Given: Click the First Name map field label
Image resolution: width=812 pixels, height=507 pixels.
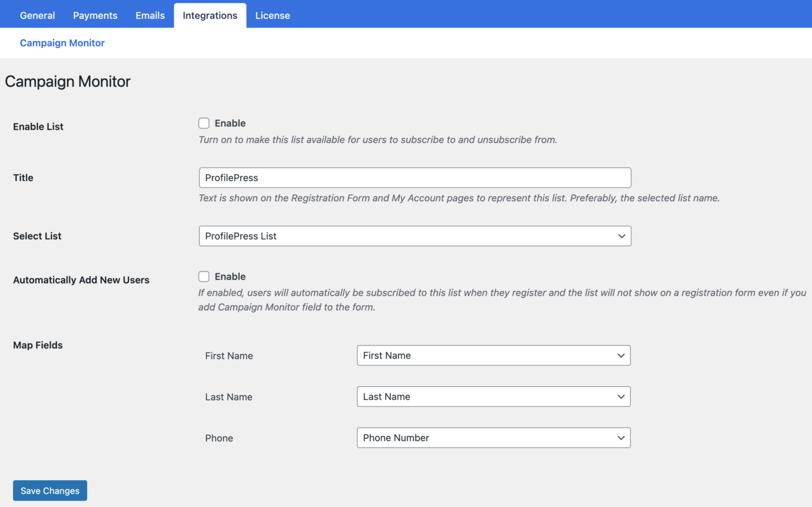Looking at the screenshot, I should coord(229,356).
